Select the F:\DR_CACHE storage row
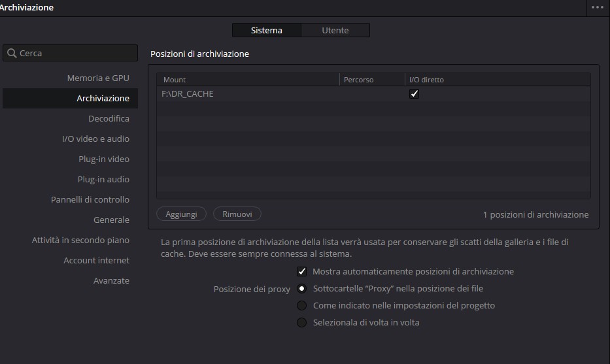The height and width of the screenshot is (364, 610). [x=373, y=93]
